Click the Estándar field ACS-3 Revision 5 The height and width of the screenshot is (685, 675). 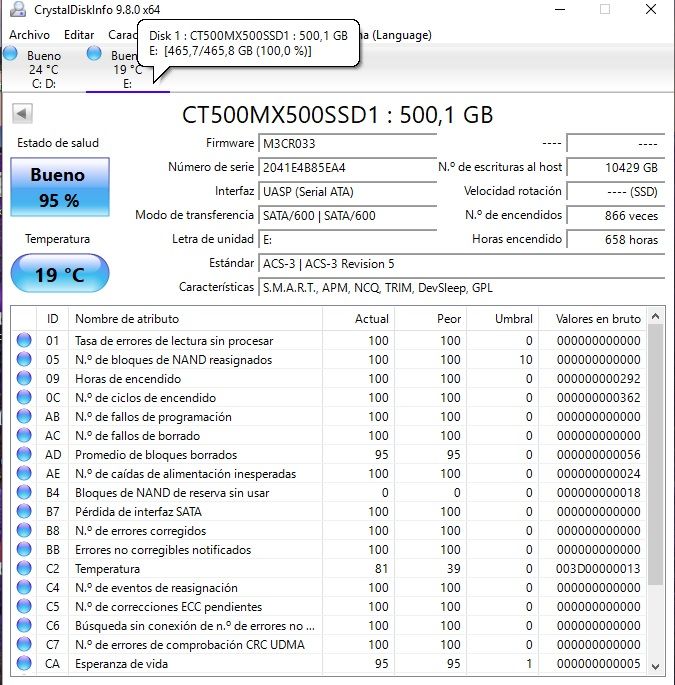pyautogui.click(x=461, y=263)
